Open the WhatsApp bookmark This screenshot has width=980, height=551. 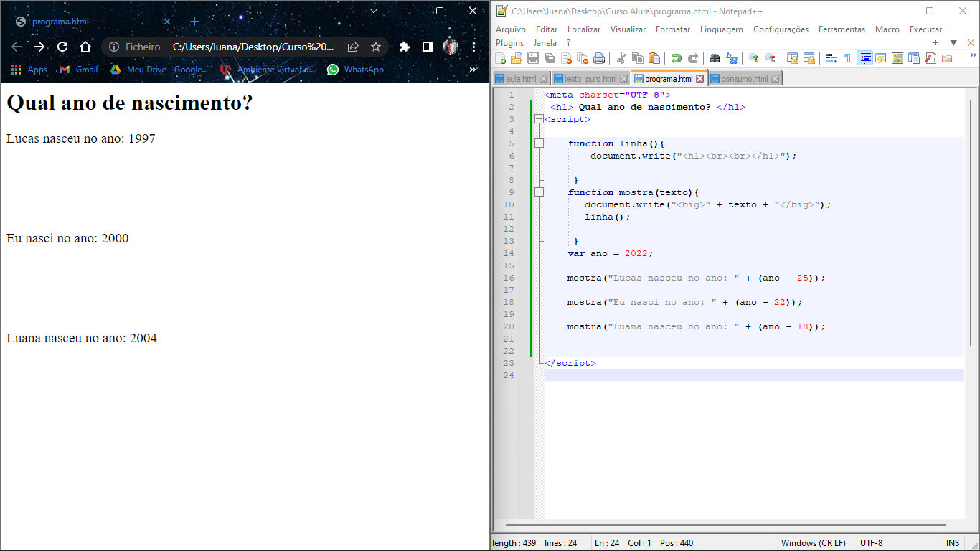pyautogui.click(x=355, y=70)
